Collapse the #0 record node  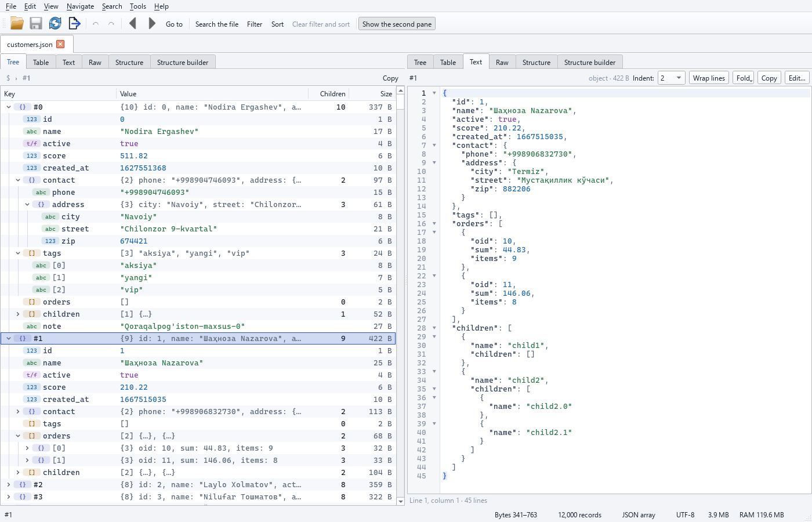9,107
